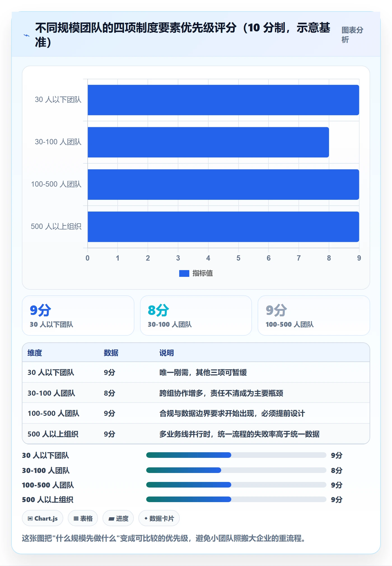The image size is (392, 566).
Task: Select table cell 100-500 人团队
Action: (53, 413)
